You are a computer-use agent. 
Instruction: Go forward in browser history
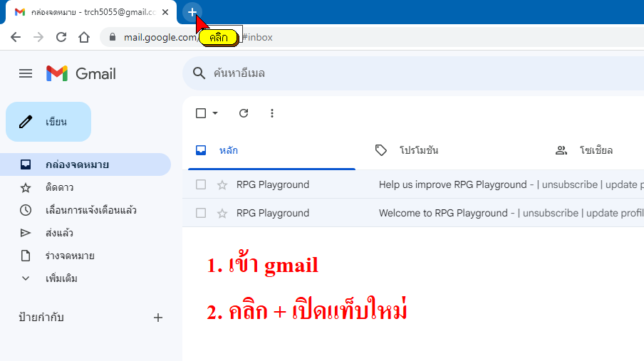click(38, 37)
